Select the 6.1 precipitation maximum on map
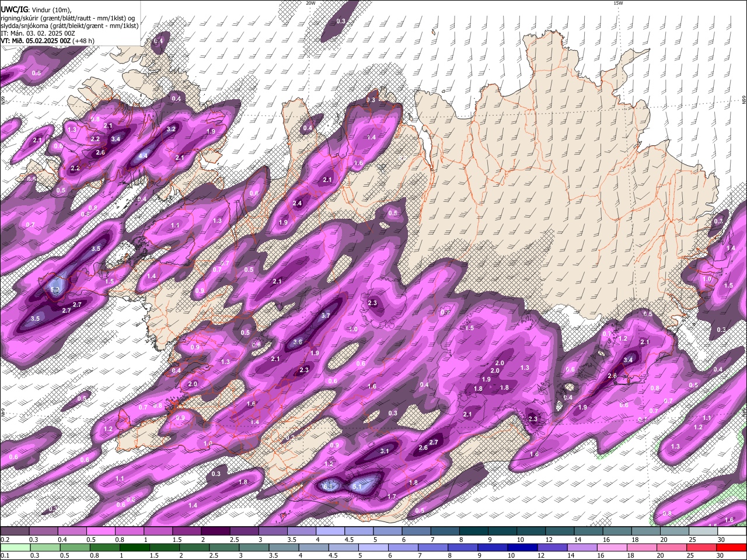This screenshot has height=560, width=747. tap(329, 486)
